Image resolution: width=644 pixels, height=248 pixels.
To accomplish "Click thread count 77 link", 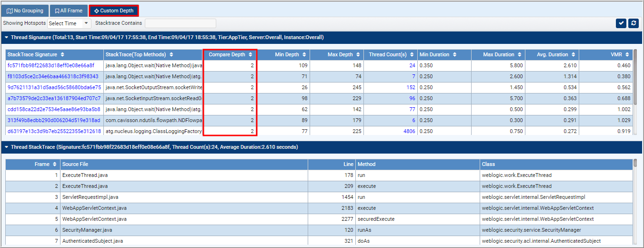I will [412, 109].
